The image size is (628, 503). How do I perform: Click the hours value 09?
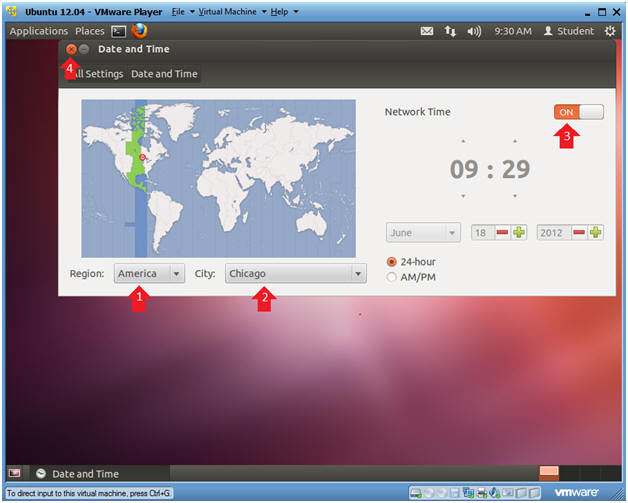pyautogui.click(x=464, y=169)
